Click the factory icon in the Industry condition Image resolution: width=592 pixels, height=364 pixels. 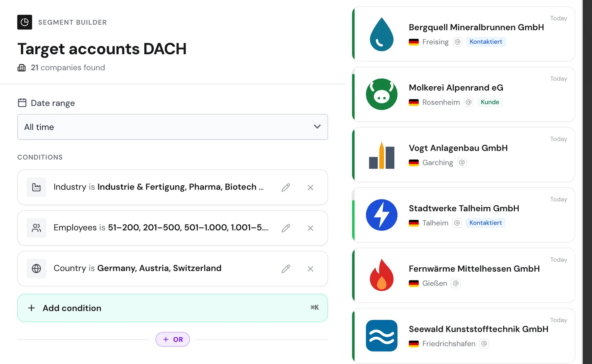[x=36, y=187]
